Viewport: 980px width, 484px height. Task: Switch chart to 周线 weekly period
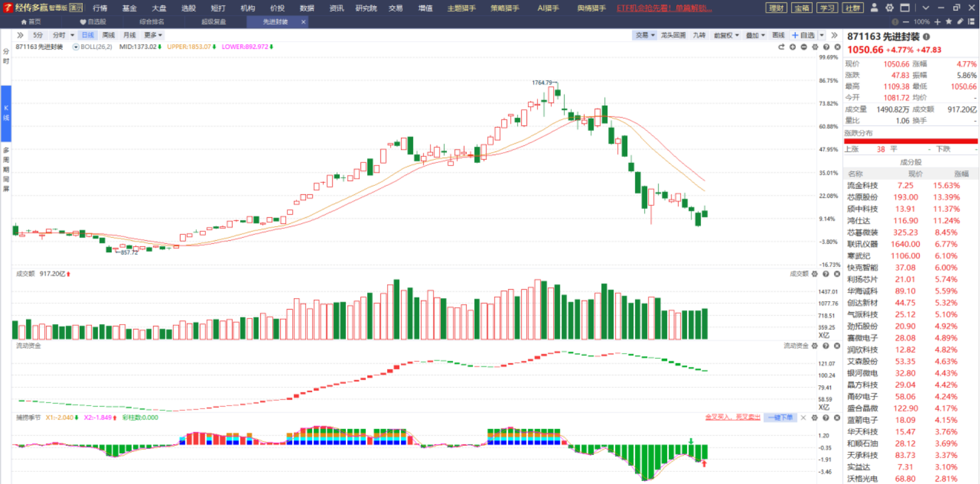pyautogui.click(x=109, y=35)
